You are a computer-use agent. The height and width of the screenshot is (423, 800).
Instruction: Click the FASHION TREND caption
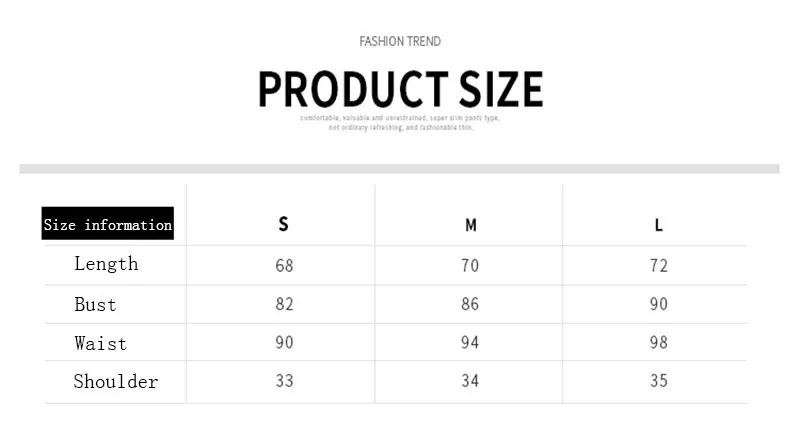(400, 41)
